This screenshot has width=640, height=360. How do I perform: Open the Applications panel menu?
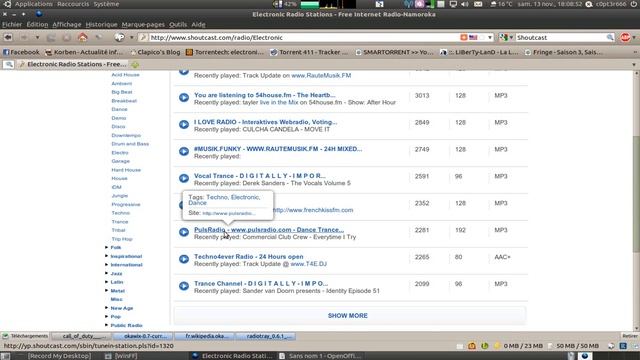(x=34, y=4)
